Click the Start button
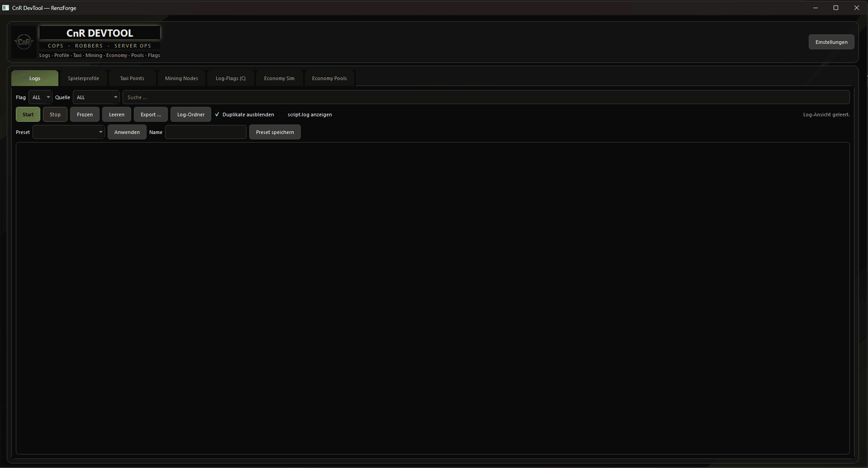Viewport: 868px width, 468px height. [28, 115]
